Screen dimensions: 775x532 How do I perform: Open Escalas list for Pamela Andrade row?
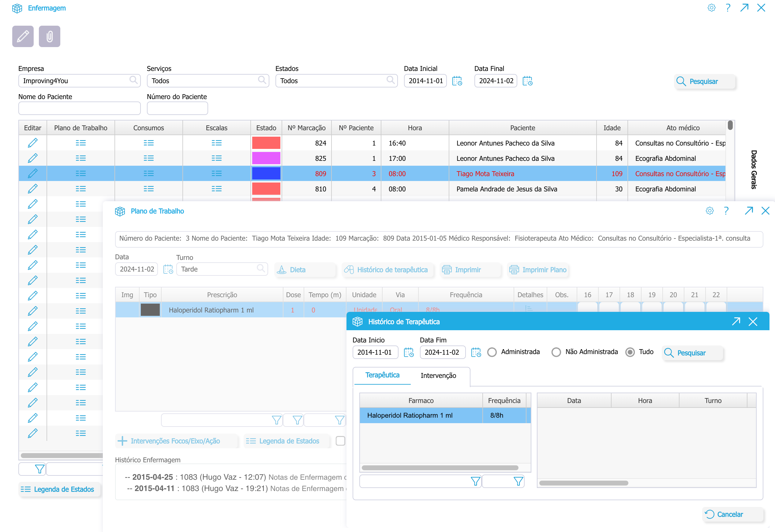216,189
